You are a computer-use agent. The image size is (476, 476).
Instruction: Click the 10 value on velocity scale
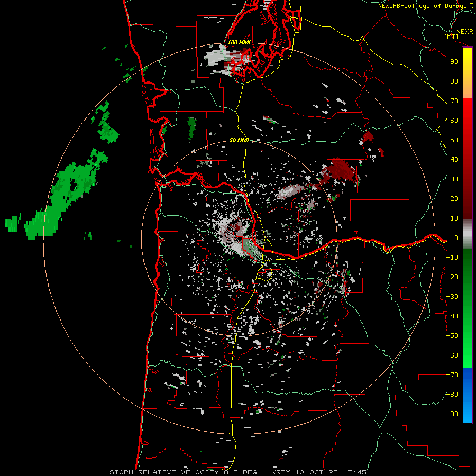[x=454, y=218]
